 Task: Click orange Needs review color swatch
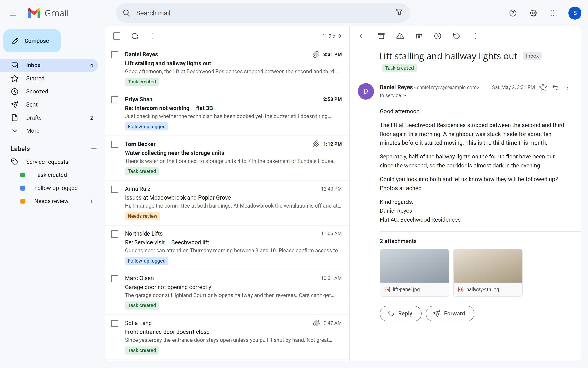[23, 201]
